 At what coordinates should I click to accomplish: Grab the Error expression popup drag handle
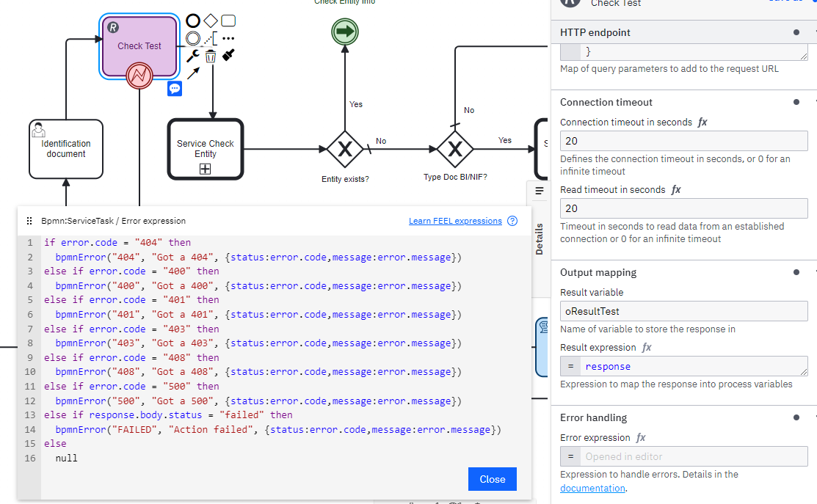point(29,221)
